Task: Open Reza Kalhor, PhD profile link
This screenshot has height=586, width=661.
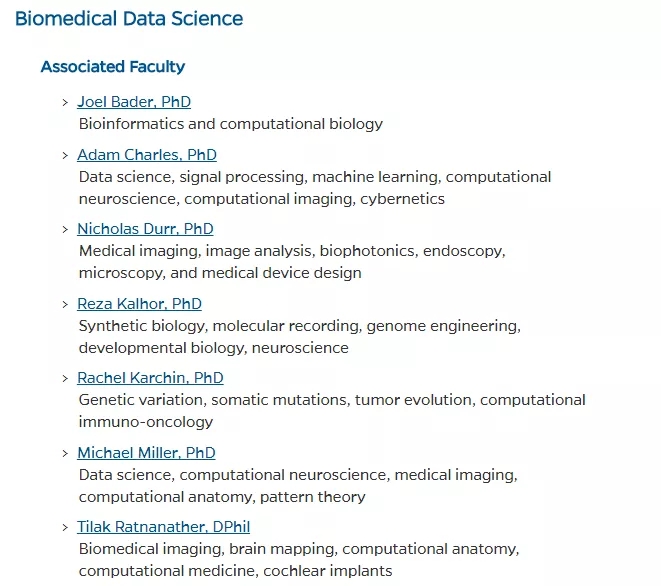Action: (x=139, y=304)
